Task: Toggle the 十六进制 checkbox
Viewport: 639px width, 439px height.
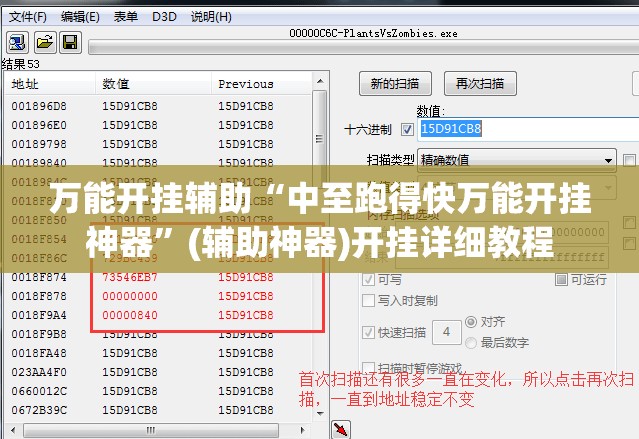Action: pos(407,130)
